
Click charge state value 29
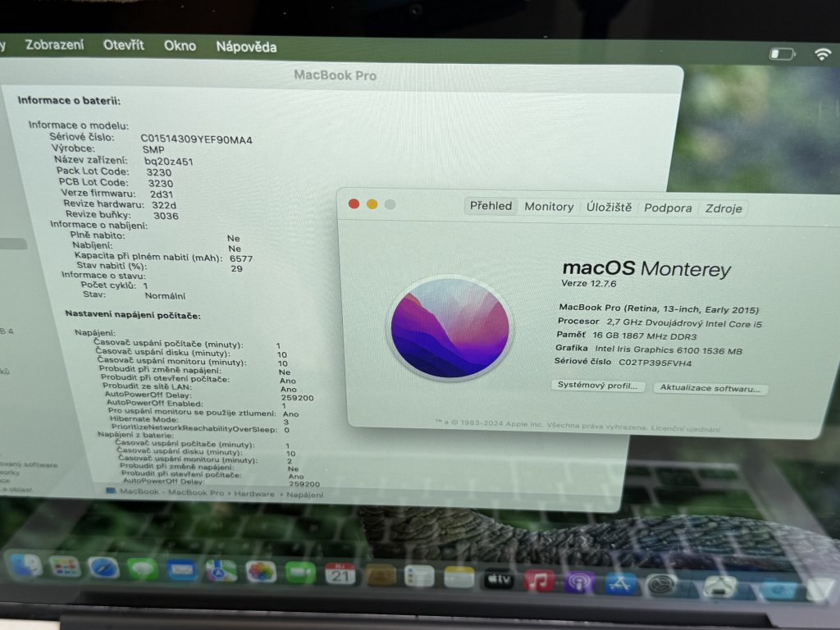[x=237, y=268]
